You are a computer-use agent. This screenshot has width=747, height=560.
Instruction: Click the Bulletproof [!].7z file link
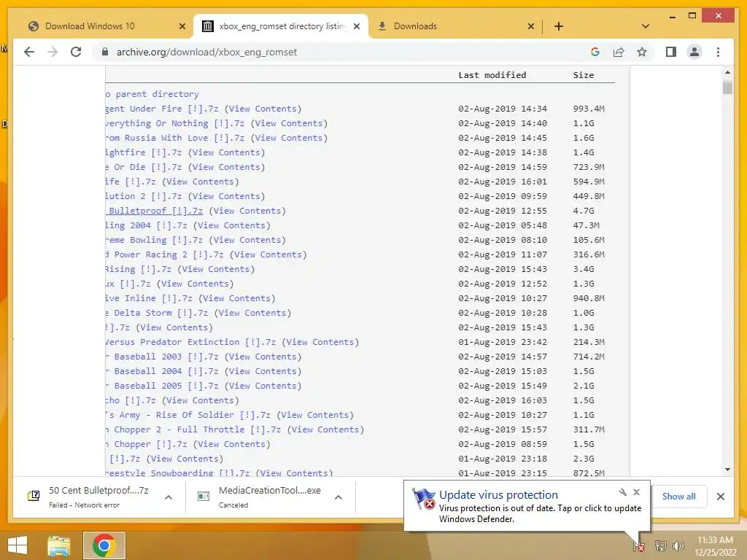click(155, 211)
